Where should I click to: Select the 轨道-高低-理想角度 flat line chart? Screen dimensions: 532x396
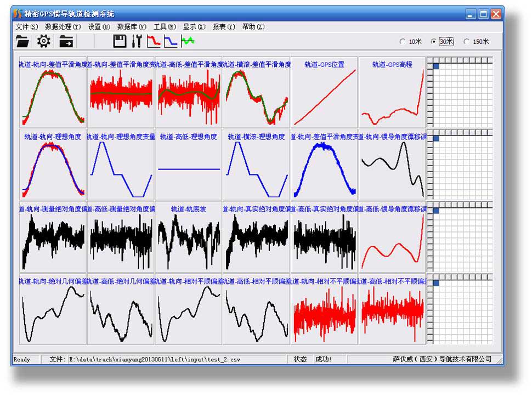click(189, 165)
